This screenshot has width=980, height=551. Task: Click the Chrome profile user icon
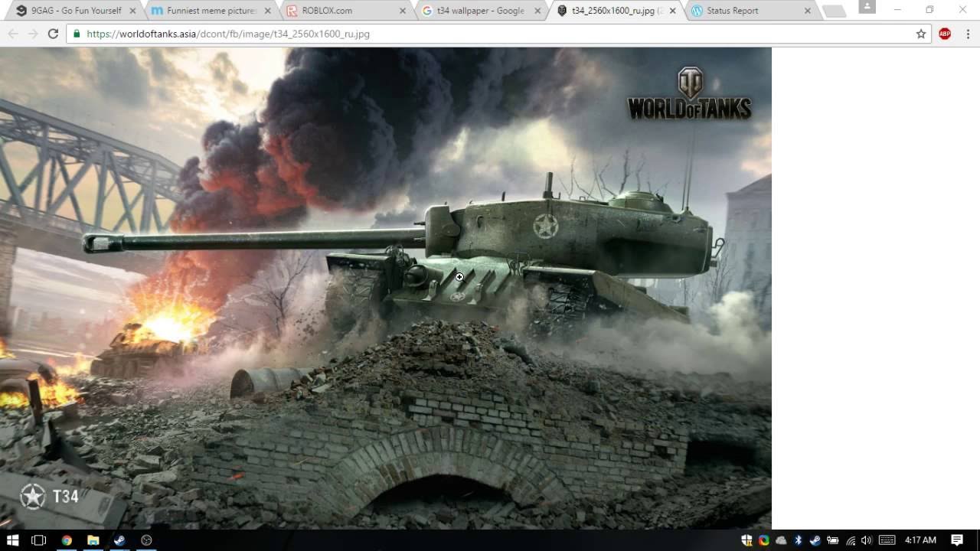867,7
